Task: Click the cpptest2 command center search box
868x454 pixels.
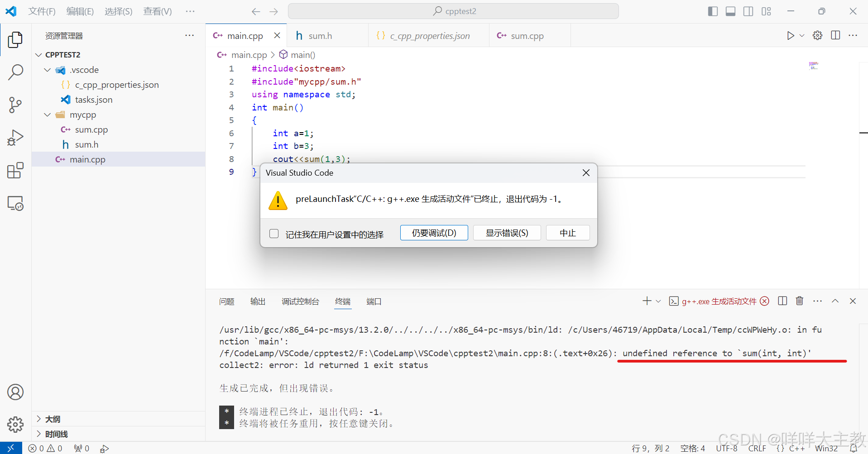Action: (453, 11)
